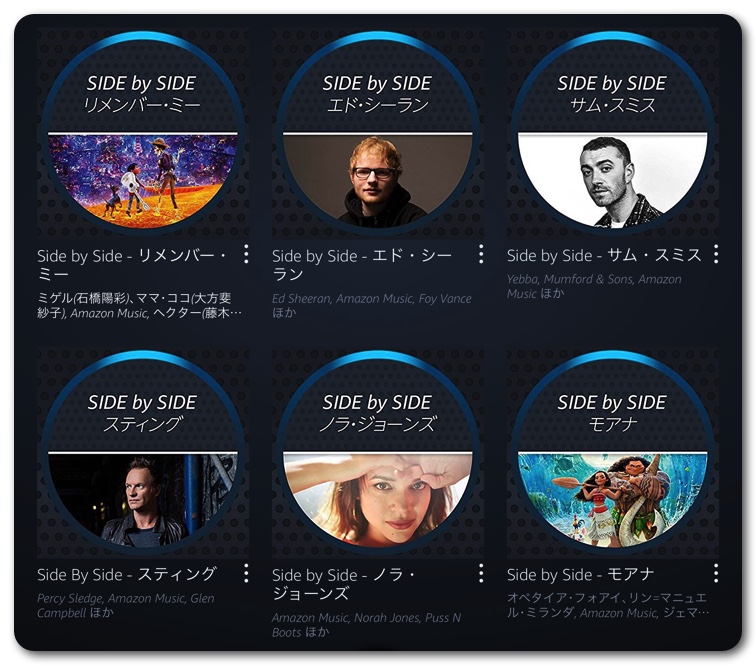This screenshot has height=665, width=756.
Task: Open more options for ノラ・ジョーンズ playlist
Action: tap(481, 573)
